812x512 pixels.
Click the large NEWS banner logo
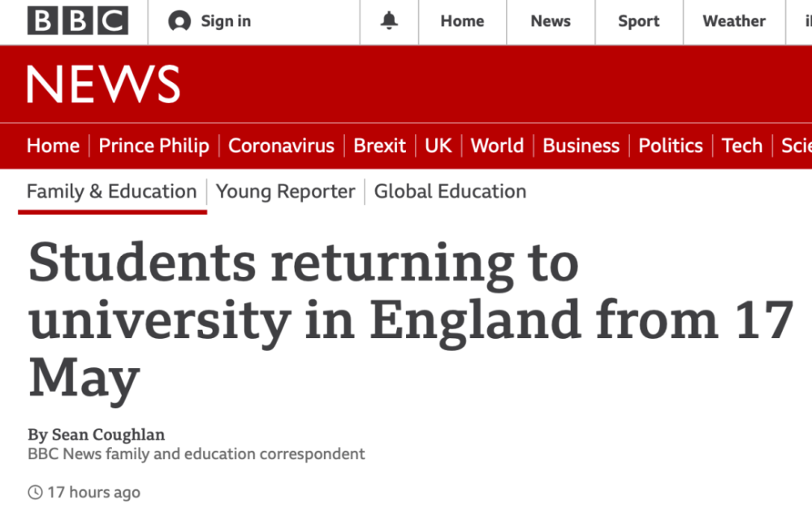tap(103, 84)
